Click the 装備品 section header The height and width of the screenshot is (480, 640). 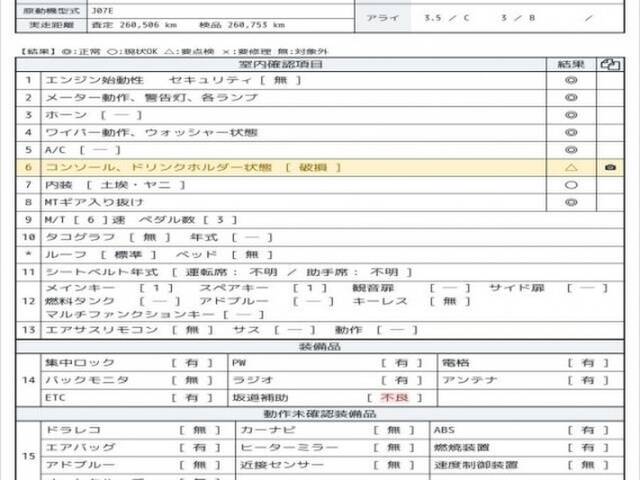pos(320,347)
